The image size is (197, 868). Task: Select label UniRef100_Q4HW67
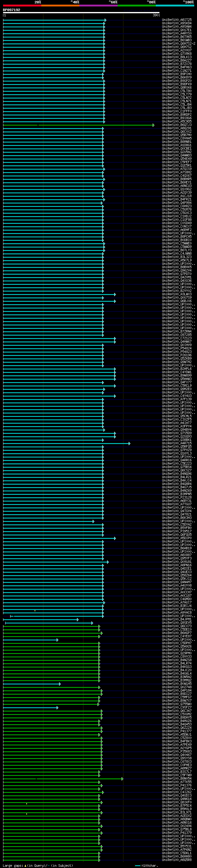pyautogui.click(x=177, y=342)
